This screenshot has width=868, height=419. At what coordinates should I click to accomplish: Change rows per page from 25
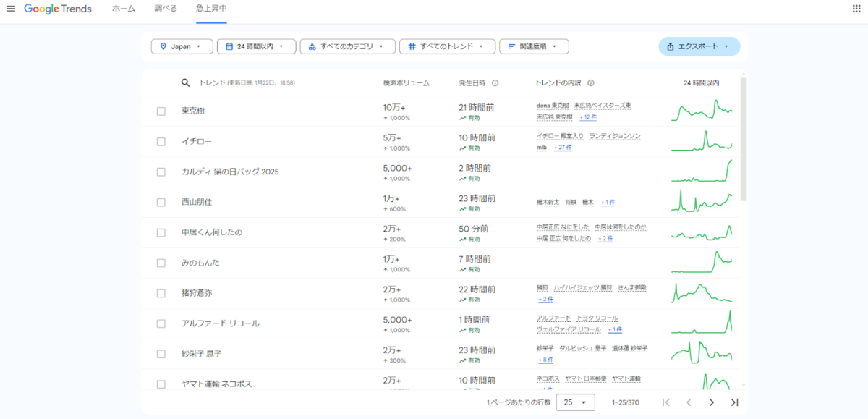tap(575, 402)
